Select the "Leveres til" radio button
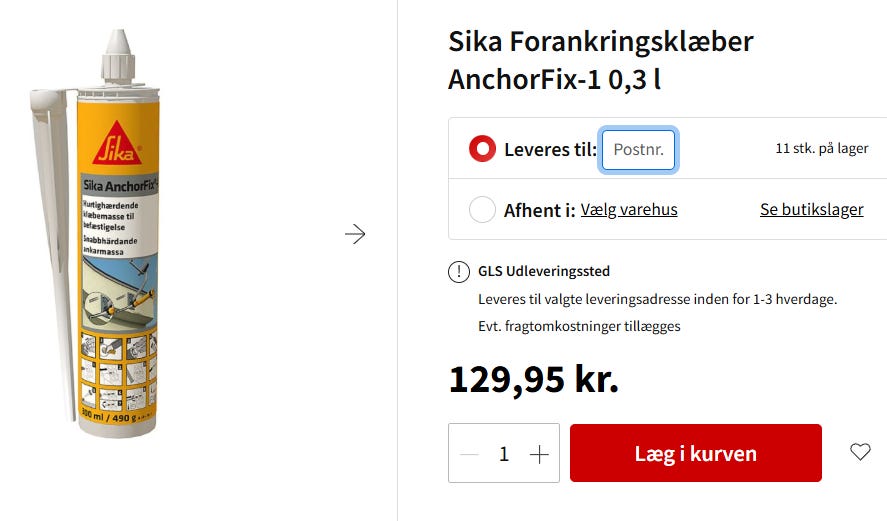 coord(483,149)
